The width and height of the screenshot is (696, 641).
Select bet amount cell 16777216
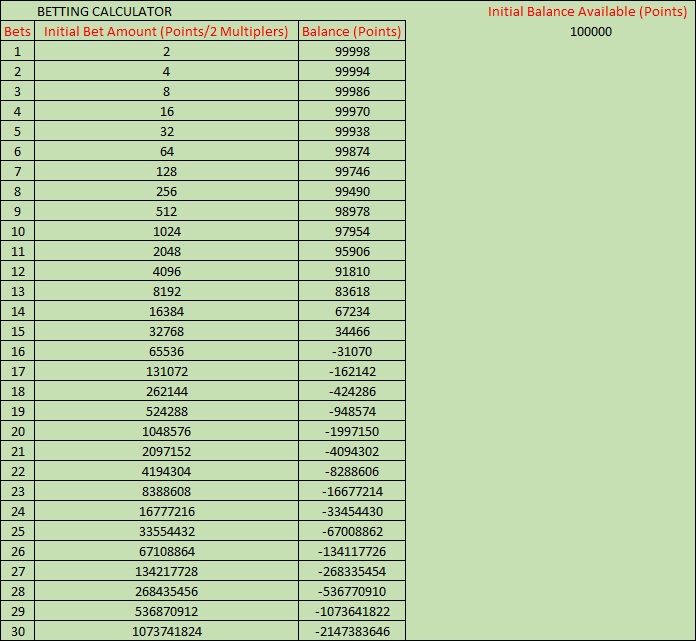coord(166,510)
